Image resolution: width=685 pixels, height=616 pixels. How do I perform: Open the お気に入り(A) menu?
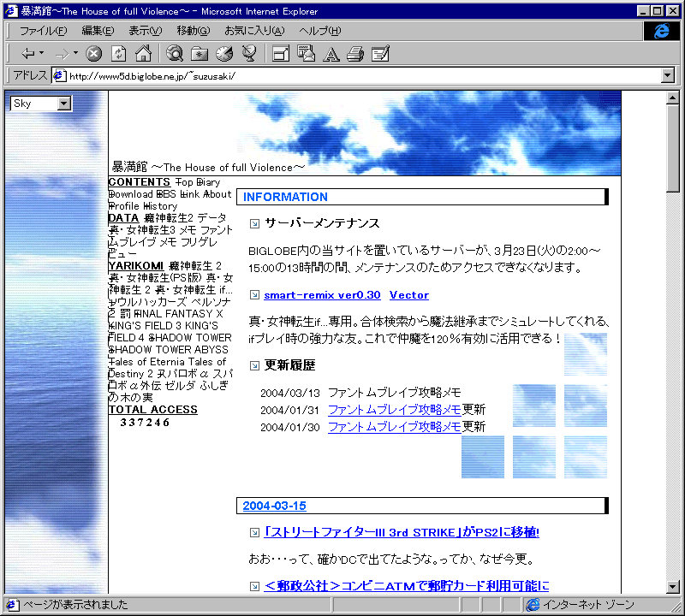pyautogui.click(x=254, y=31)
